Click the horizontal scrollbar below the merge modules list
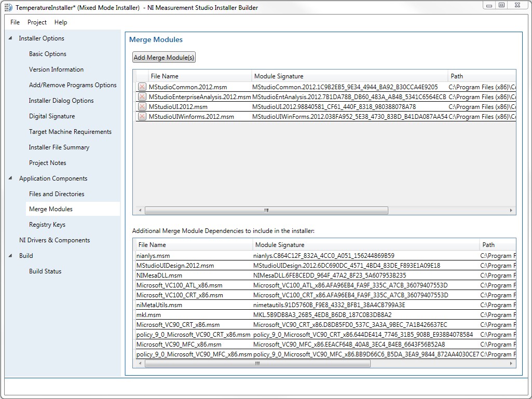 (x=266, y=210)
